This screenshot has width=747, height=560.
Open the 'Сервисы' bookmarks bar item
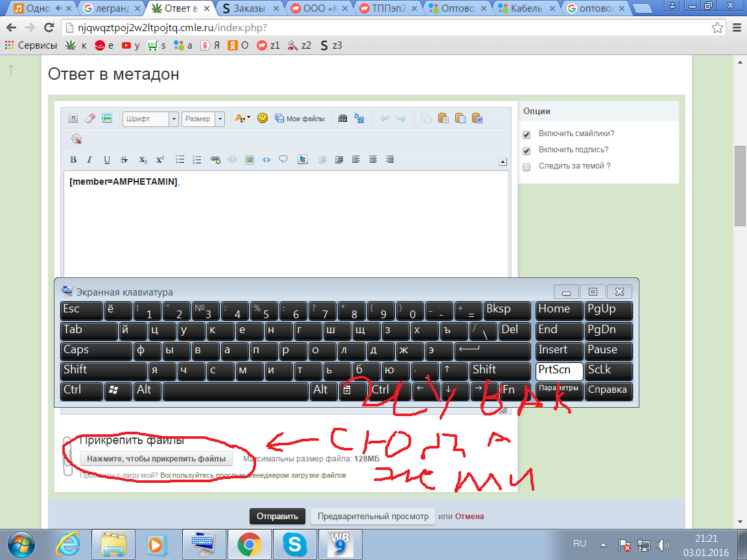(x=32, y=45)
